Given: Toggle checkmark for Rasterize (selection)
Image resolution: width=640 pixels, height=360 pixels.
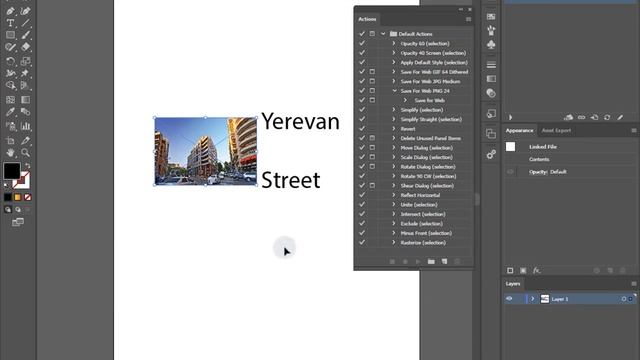Looking at the screenshot, I should pyautogui.click(x=362, y=242).
